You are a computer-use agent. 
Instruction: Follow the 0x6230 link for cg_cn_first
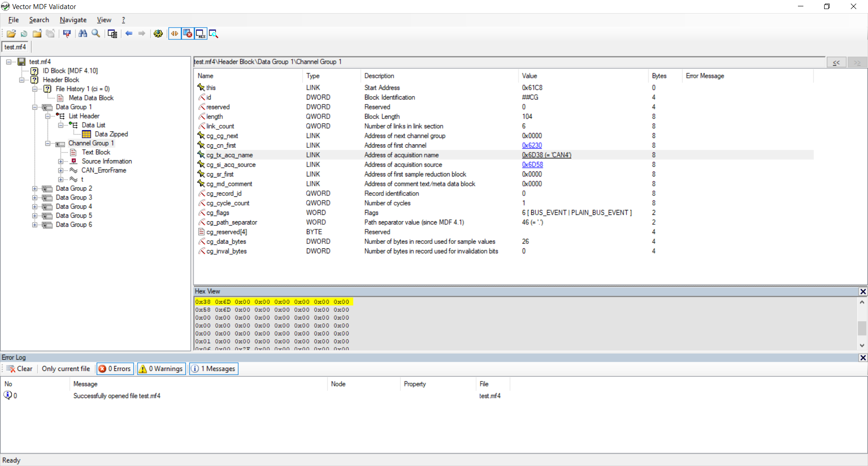click(x=532, y=145)
